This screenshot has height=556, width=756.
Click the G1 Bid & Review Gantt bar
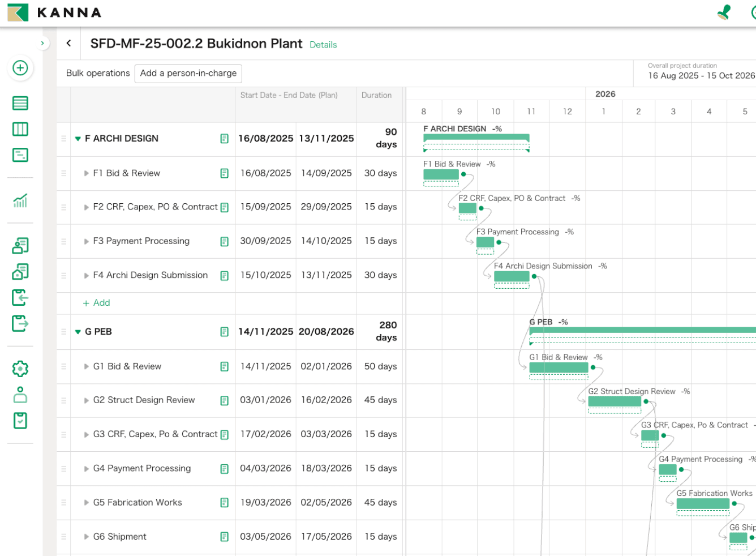[559, 367]
